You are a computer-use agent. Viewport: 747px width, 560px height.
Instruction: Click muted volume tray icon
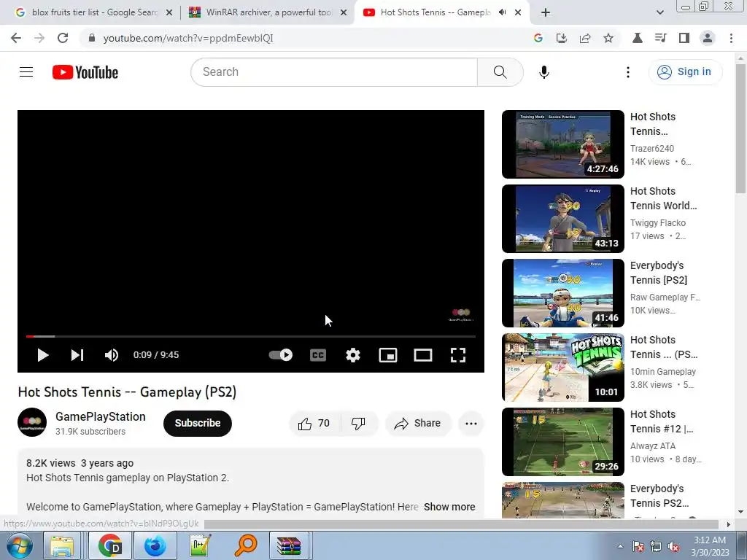[x=673, y=547]
